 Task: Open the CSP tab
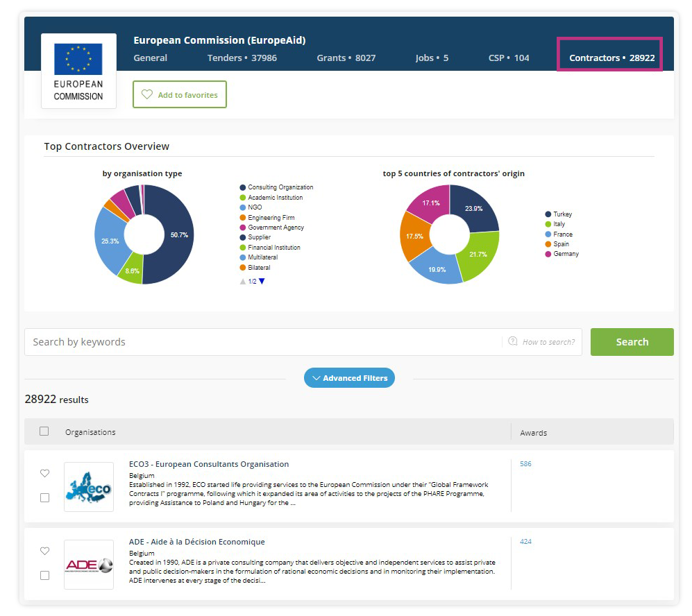[509, 58]
